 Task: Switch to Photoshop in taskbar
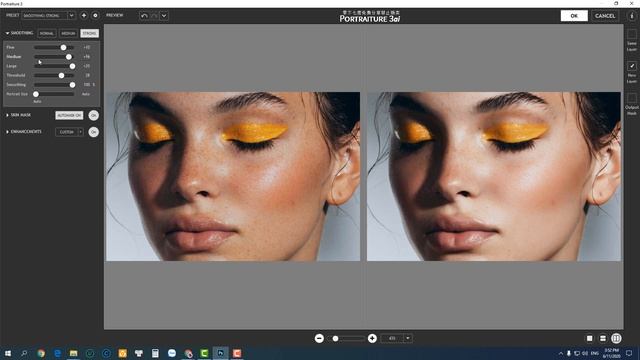click(x=220, y=353)
